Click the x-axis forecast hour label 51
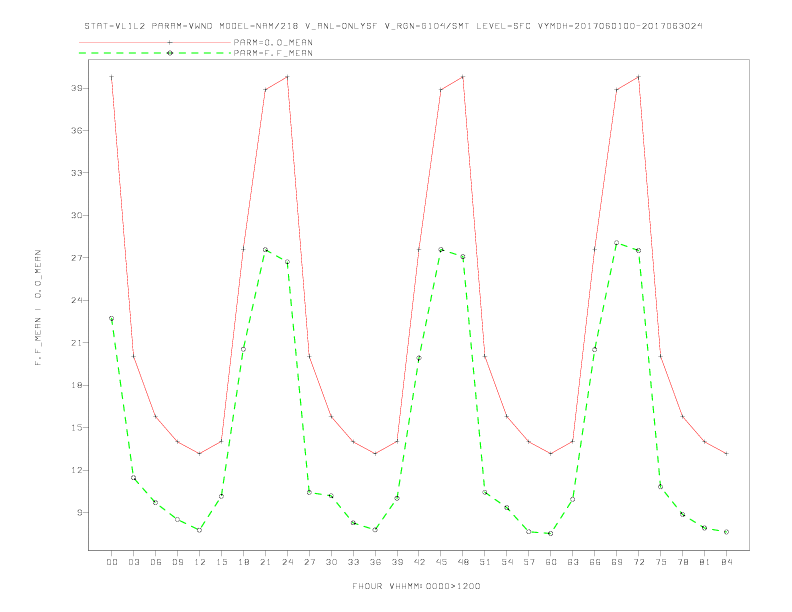 click(x=485, y=562)
